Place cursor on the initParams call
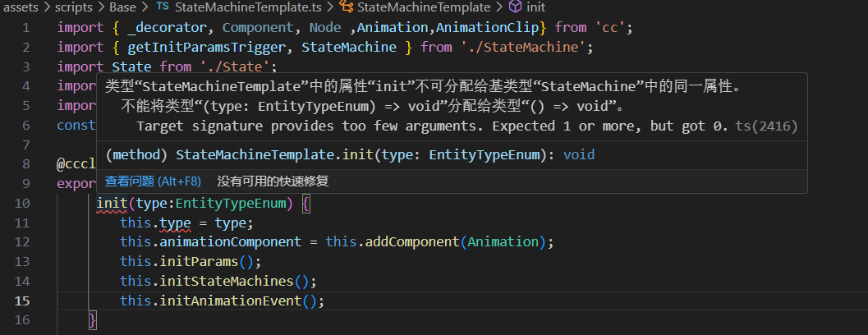 (x=200, y=261)
